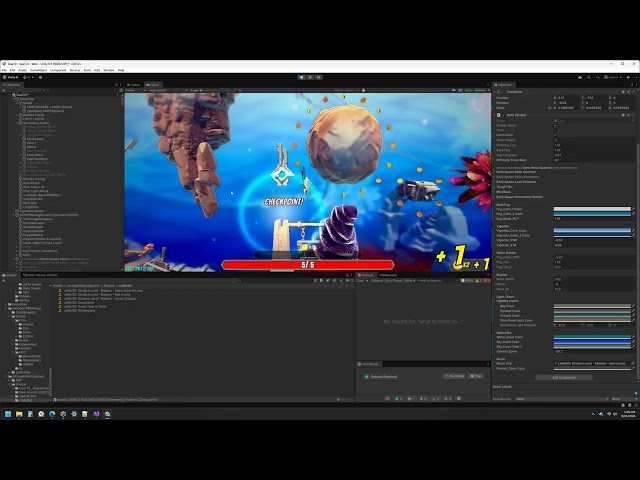Open the Game display mode dropdown

[x=135, y=90]
